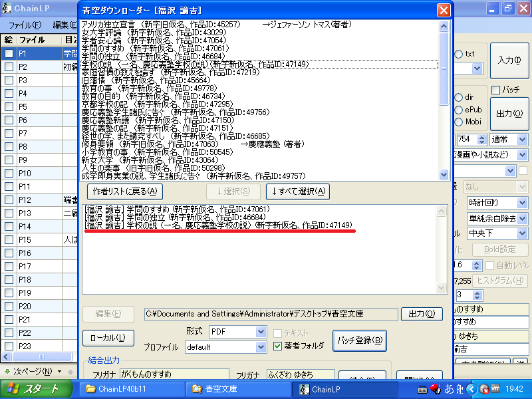The width and height of the screenshot is (532, 399).
Task: Expand hidden system tray icons arrow
Action: (x=471, y=389)
